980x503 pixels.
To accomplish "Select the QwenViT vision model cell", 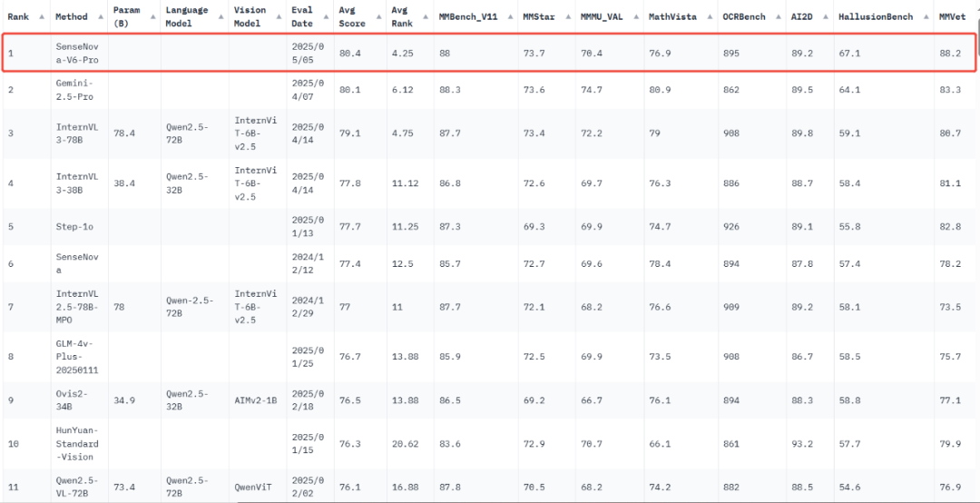I will 252,486.
